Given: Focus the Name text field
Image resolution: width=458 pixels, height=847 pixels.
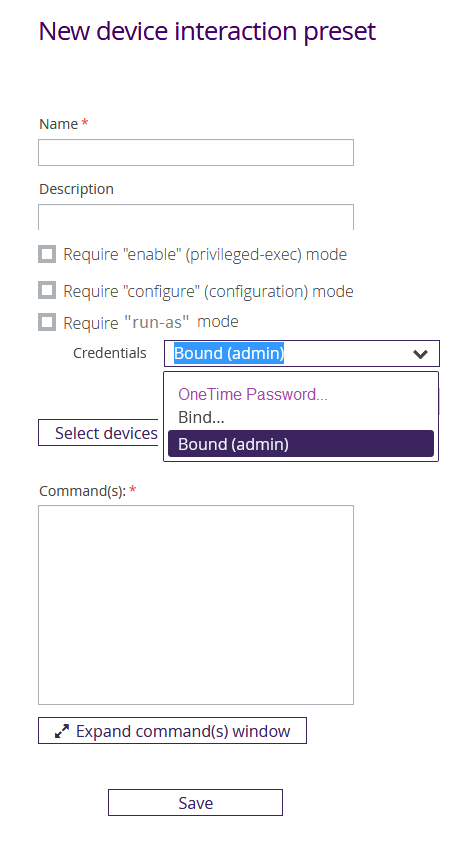Looking at the screenshot, I should point(196,152).
